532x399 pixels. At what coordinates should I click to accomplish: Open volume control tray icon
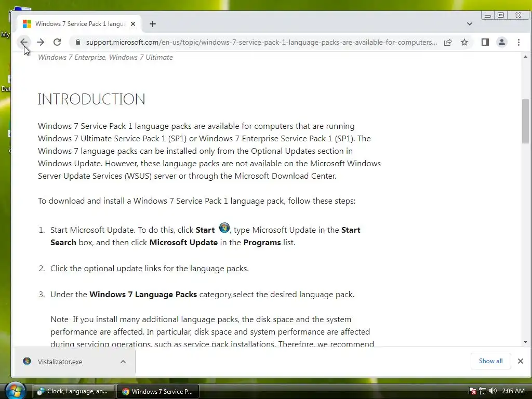(x=493, y=391)
